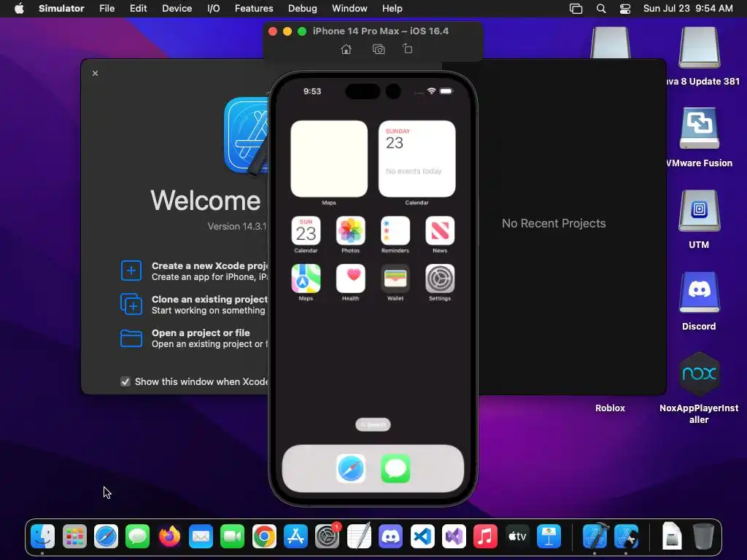Open the Device menu

(x=177, y=9)
